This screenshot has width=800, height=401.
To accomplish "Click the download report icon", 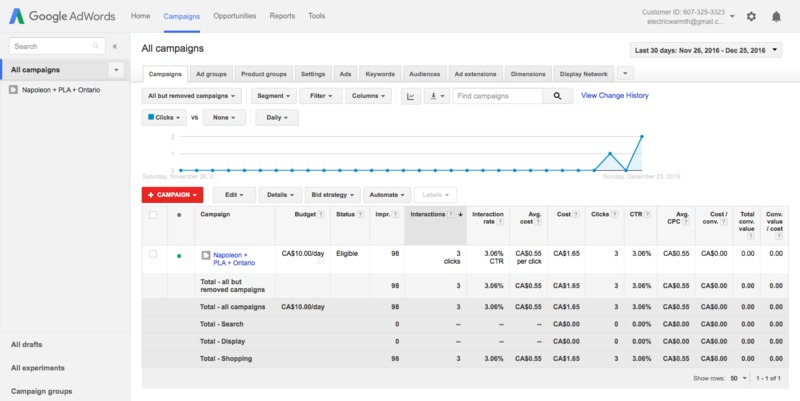I will [x=436, y=96].
